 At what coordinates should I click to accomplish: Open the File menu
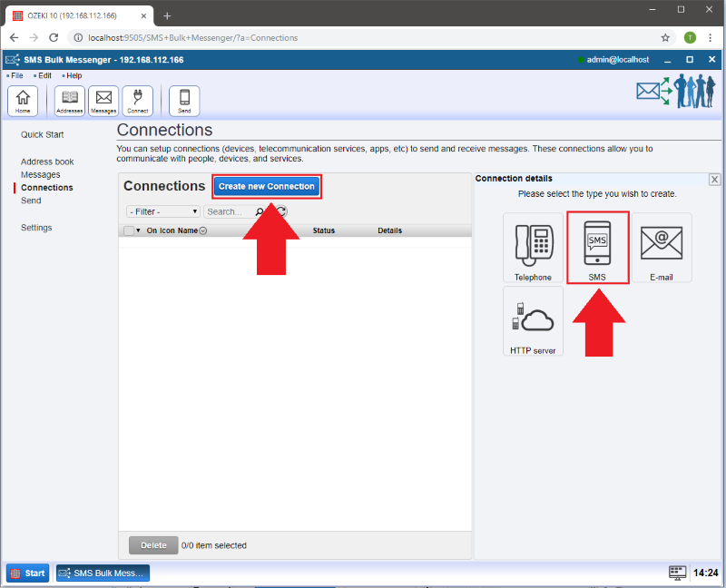[16, 75]
